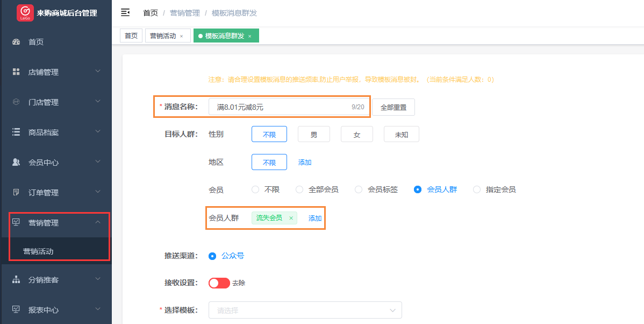Click the 分销推客 hierarchy icon

[x=16, y=280]
